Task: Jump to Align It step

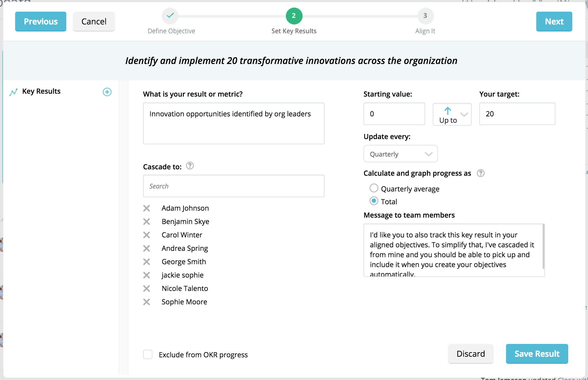Action: coord(425,16)
